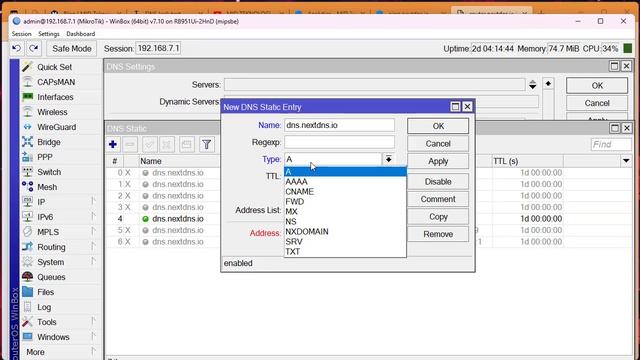This screenshot has height=360, width=640.
Task: Select AAAA record type
Action: click(345, 182)
